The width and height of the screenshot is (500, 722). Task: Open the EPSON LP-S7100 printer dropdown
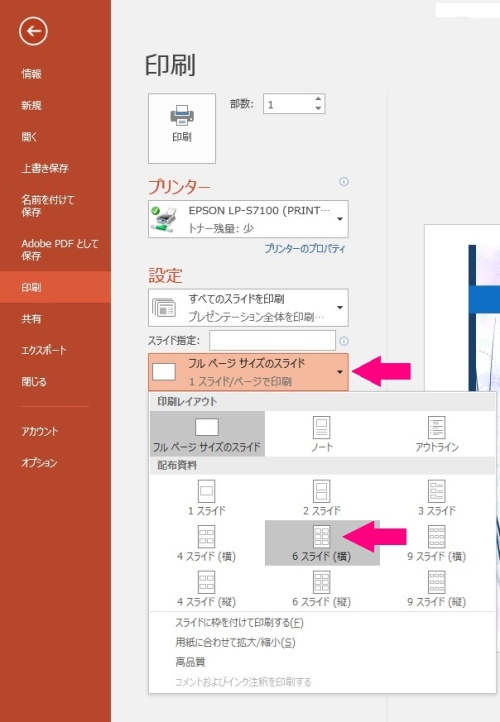point(248,219)
